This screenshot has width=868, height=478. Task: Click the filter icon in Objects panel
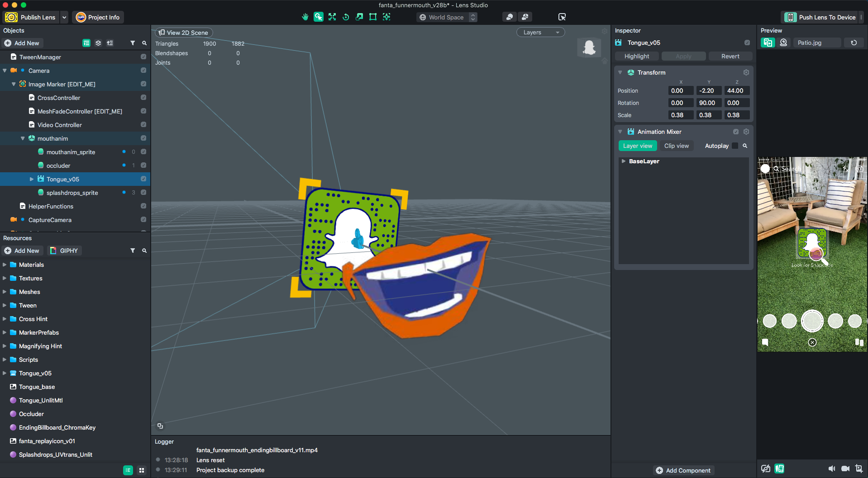pos(133,43)
